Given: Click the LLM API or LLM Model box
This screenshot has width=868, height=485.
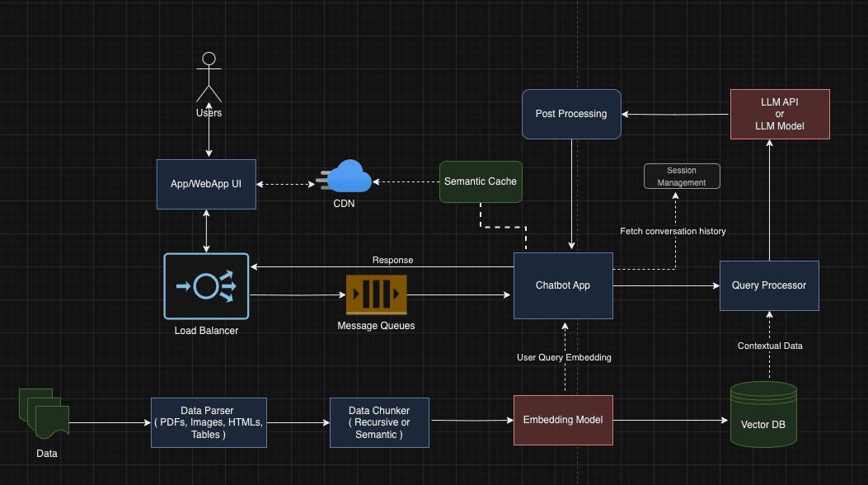Looking at the screenshot, I should (x=779, y=114).
